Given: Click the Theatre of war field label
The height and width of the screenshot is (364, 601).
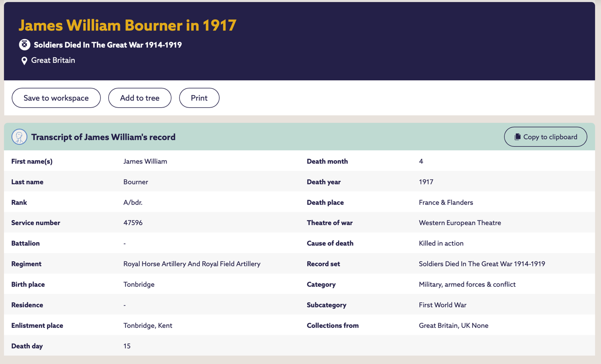Looking at the screenshot, I should pos(330,223).
